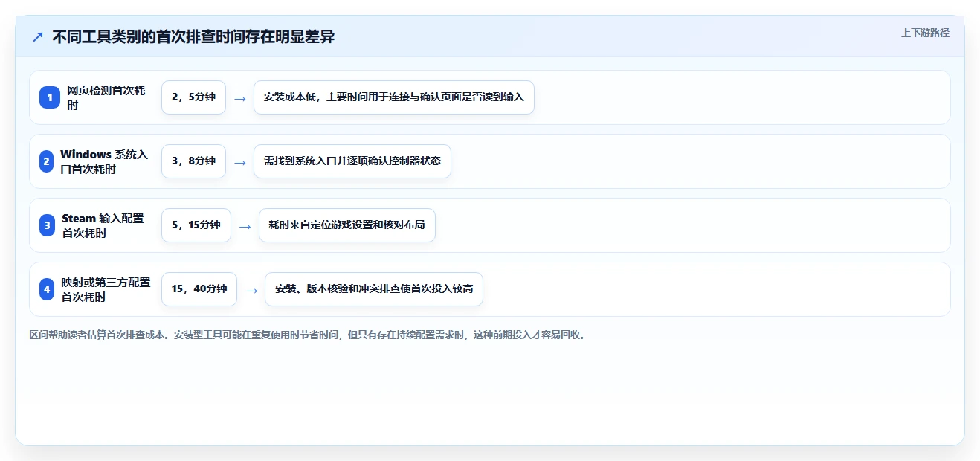Click the box 安装成本低，主要时间用于连接与确认页面是否读到输入
This screenshot has width=980, height=461.
[394, 97]
